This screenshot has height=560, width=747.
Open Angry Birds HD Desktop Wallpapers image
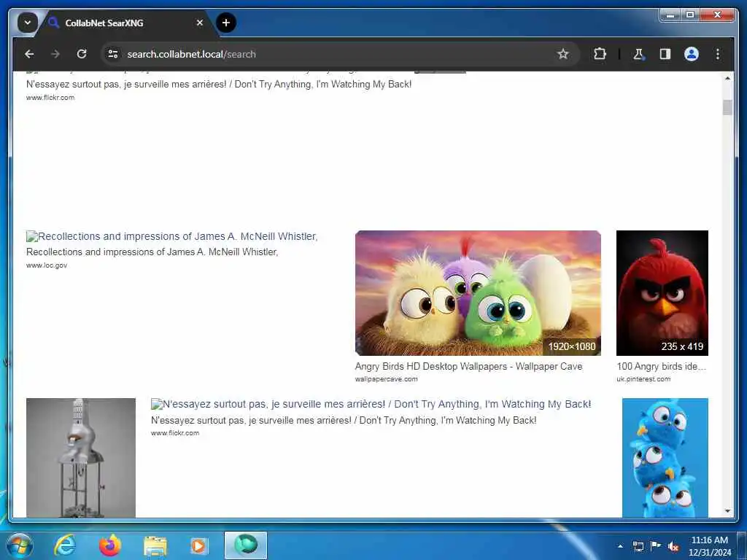(x=478, y=293)
